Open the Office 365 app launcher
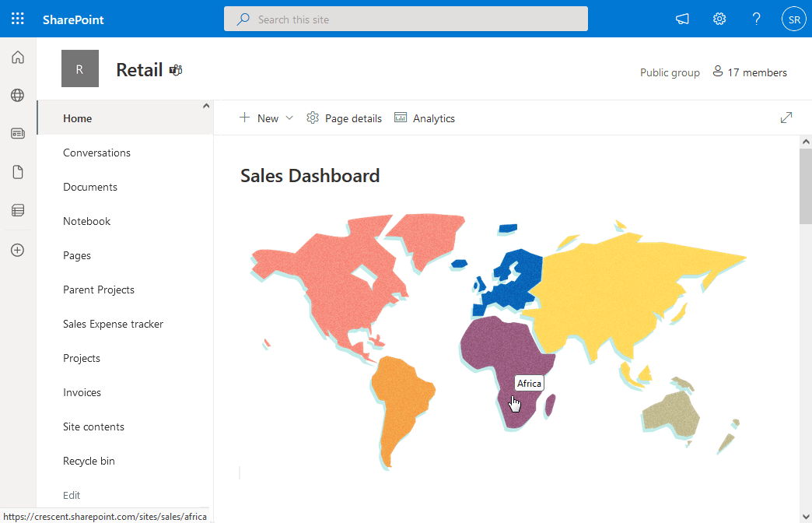Viewport: 812px width, 523px height. 17,18
